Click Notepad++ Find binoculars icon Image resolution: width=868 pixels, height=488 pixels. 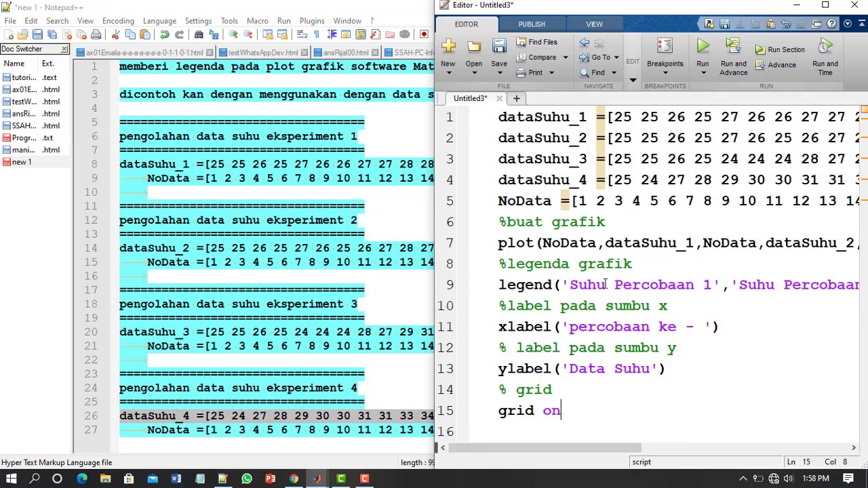tap(199, 35)
